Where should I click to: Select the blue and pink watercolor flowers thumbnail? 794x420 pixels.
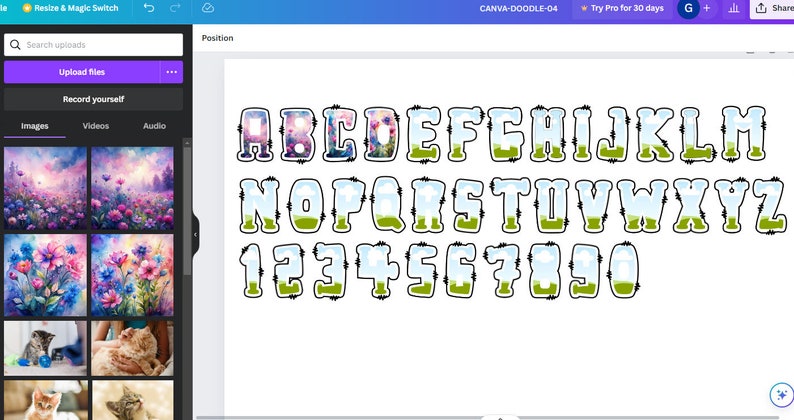coord(46,275)
